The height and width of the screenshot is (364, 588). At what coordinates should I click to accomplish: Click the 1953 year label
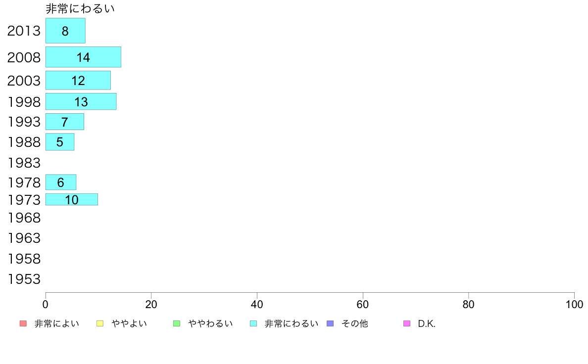click(24, 279)
